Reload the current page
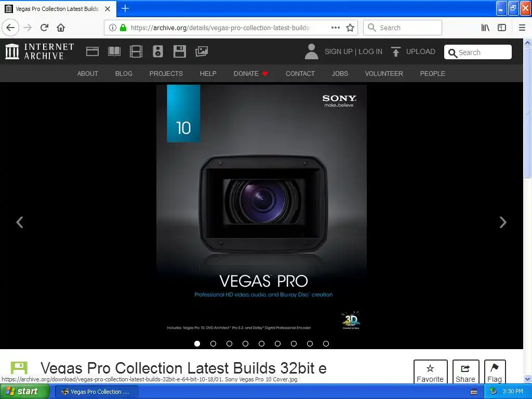The image size is (532, 399). (x=45, y=28)
